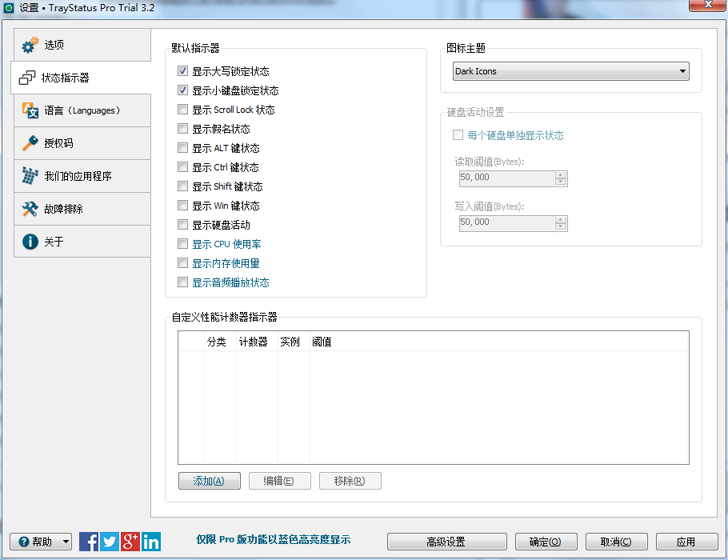Increase 写入阈值 with up stepper arrow
Screen dimensions: 728x560
click(x=561, y=220)
